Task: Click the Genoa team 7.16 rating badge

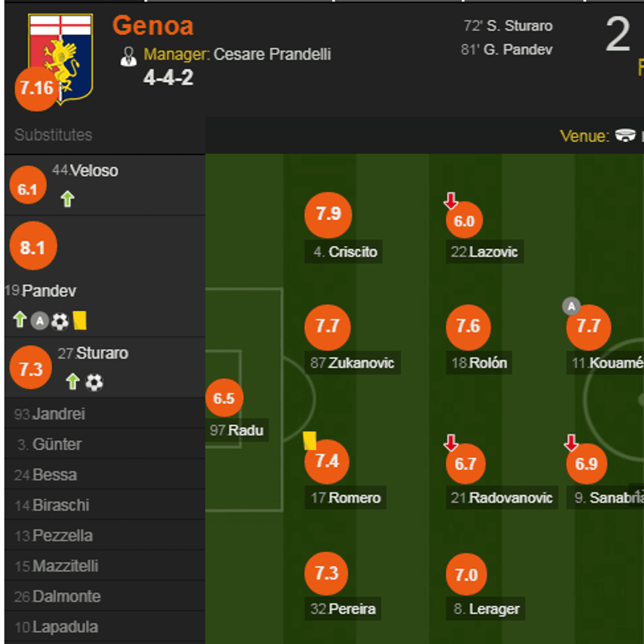Action: [x=36, y=89]
